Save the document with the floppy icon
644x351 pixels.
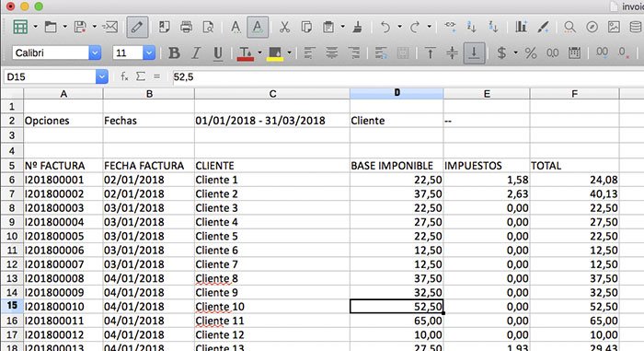[x=80, y=27]
